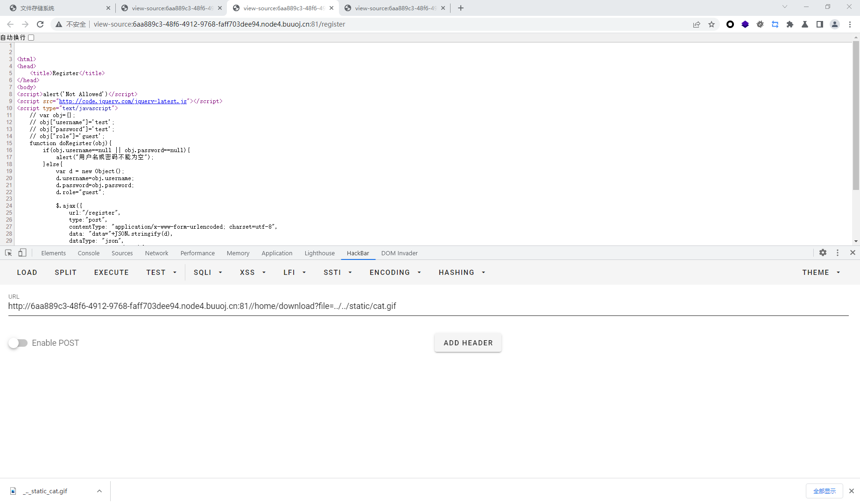Select the HackBar tab
The height and width of the screenshot is (504, 860).
(358, 253)
